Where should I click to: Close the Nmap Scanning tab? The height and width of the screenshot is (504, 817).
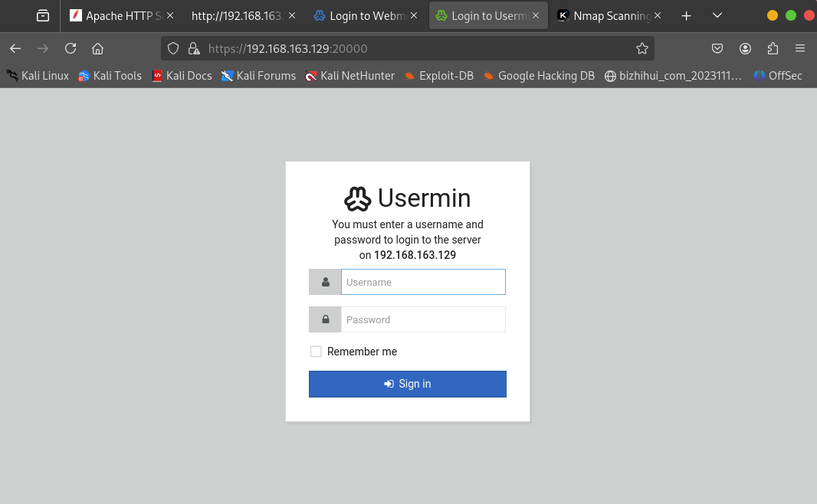click(x=658, y=15)
